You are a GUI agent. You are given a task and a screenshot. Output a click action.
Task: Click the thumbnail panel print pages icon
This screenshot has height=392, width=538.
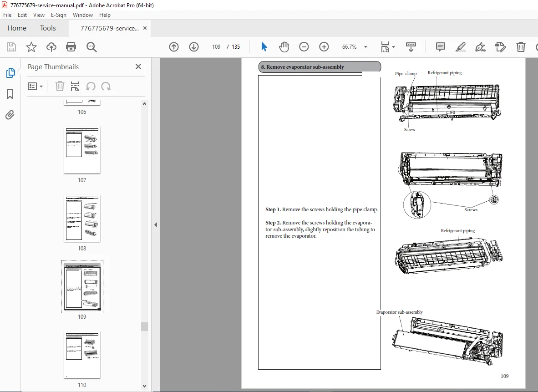click(75, 86)
